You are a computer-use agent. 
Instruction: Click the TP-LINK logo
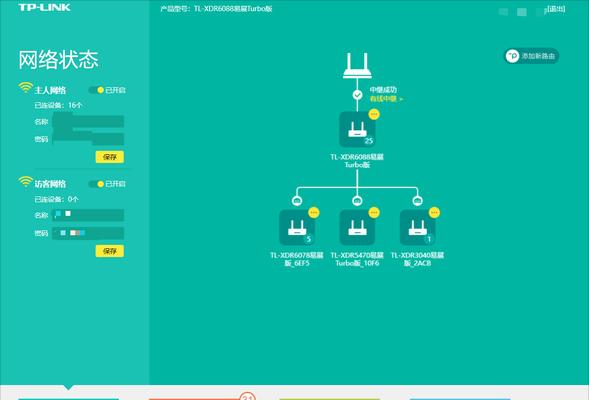[x=44, y=8]
